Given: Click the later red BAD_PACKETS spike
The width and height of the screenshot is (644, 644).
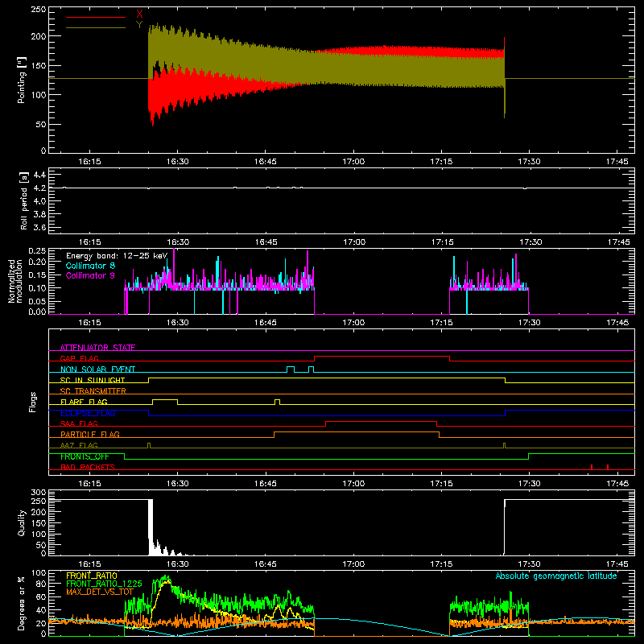Looking at the screenshot, I should point(608,467).
